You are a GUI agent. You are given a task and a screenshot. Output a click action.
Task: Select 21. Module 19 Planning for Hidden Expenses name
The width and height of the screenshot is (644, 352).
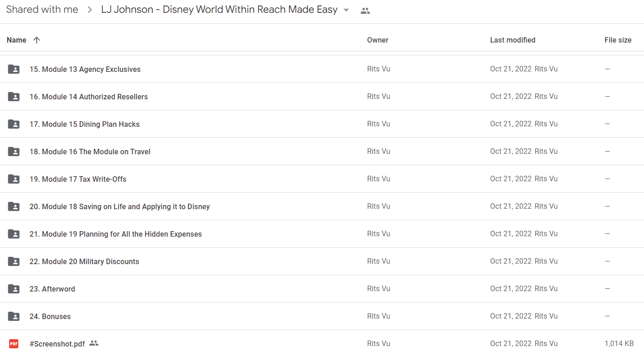pos(116,234)
